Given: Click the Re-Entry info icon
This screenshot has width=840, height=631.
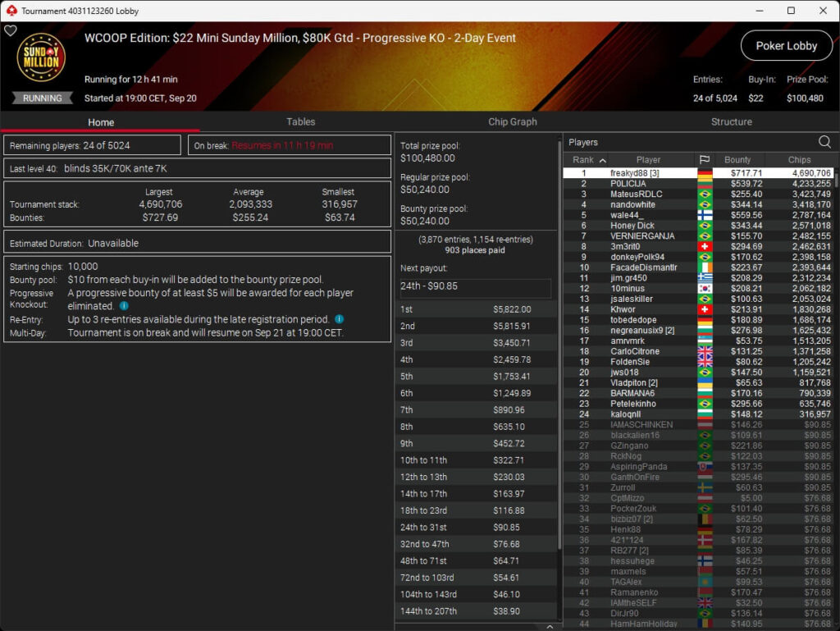Looking at the screenshot, I should tap(339, 319).
